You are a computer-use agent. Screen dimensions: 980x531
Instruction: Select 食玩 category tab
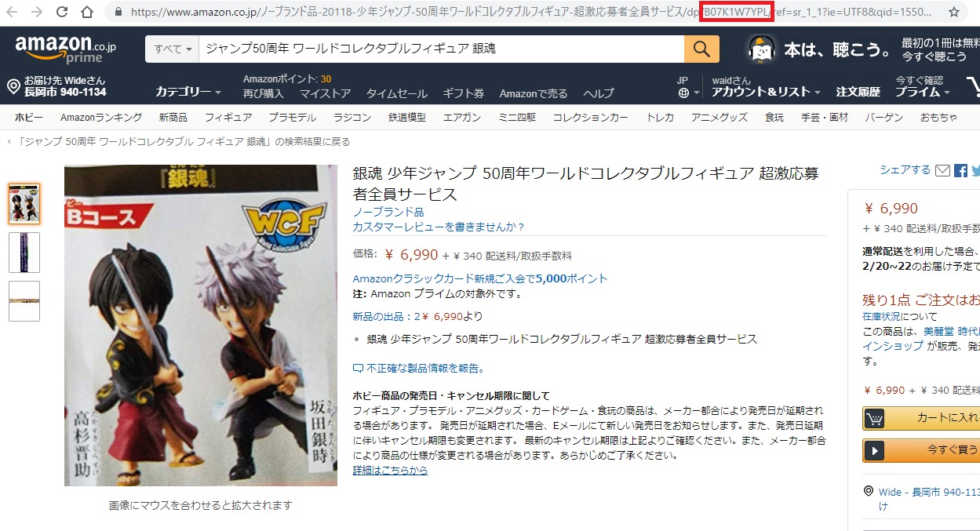[x=774, y=118]
